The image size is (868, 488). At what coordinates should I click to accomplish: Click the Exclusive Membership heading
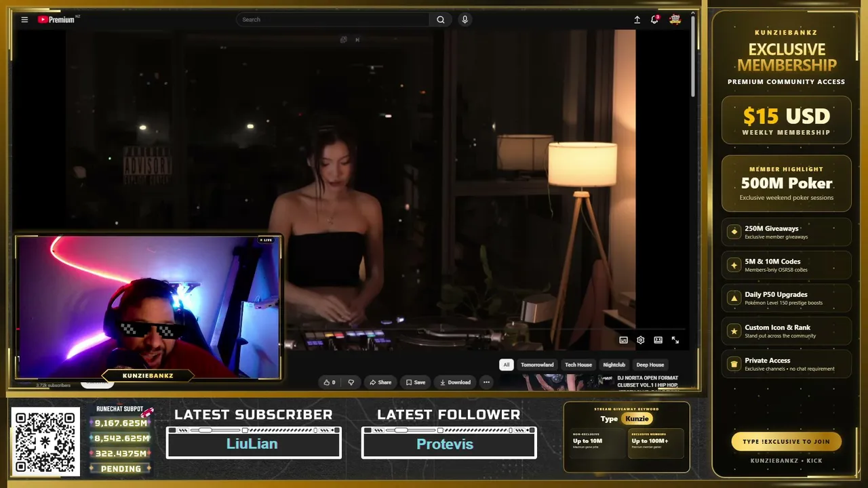click(787, 58)
